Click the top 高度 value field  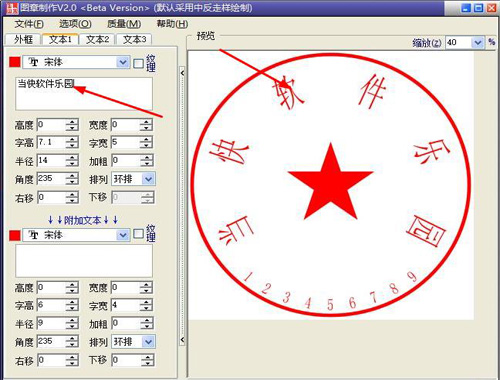coord(51,125)
